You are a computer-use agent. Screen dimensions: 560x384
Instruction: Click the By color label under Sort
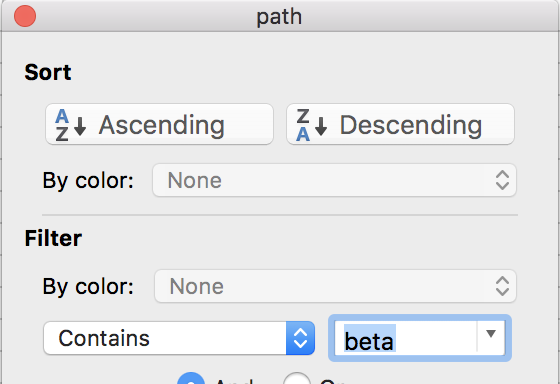(88, 180)
